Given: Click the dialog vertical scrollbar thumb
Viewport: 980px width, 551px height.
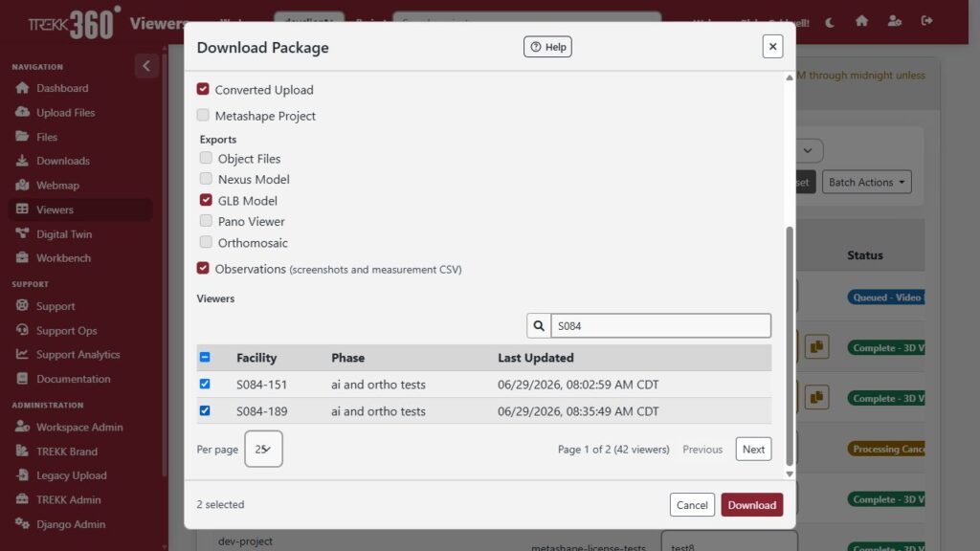Looking at the screenshot, I should click(x=790, y=345).
